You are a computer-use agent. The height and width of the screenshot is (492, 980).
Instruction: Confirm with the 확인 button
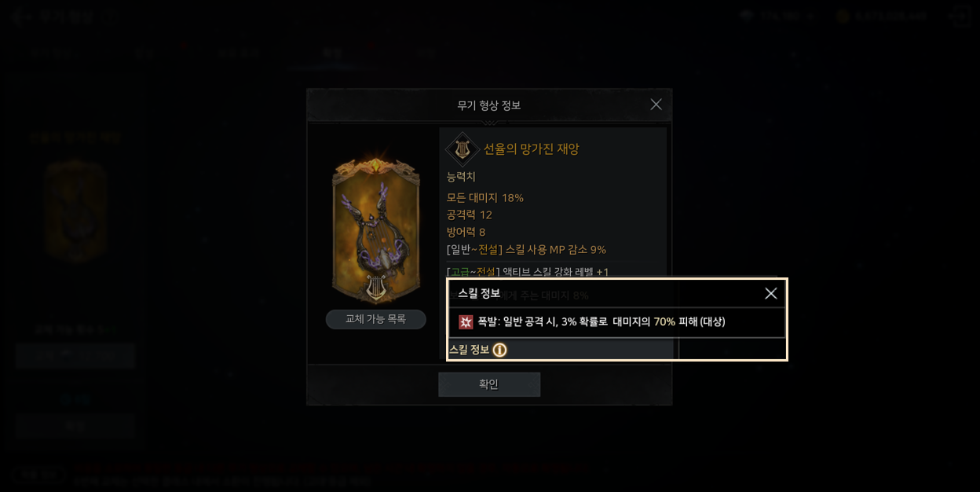point(489,384)
